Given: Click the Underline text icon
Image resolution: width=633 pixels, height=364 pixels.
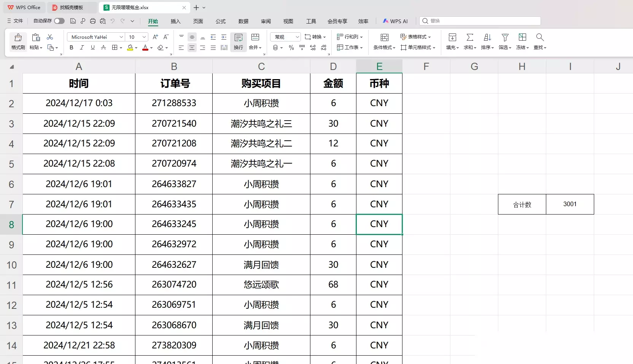Looking at the screenshot, I should 92,48.
